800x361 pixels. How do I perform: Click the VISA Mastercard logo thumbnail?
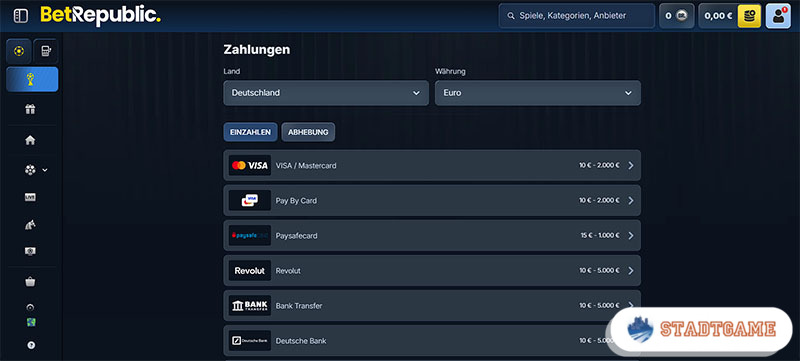coord(250,165)
